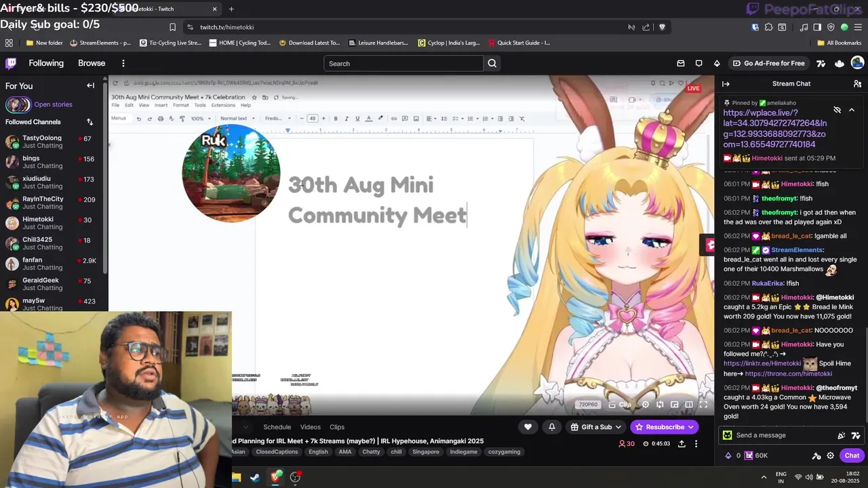Hide the pinned chat message icon
Viewport: 868px width, 488px height.
pyautogui.click(x=837, y=110)
